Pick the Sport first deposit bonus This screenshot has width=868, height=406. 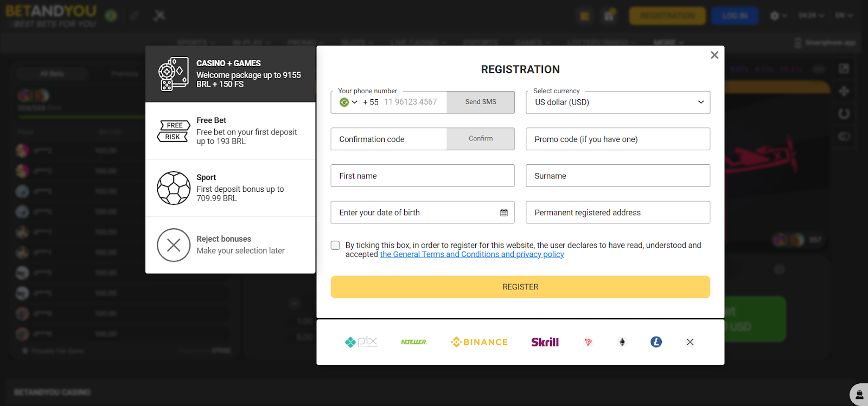(231, 188)
